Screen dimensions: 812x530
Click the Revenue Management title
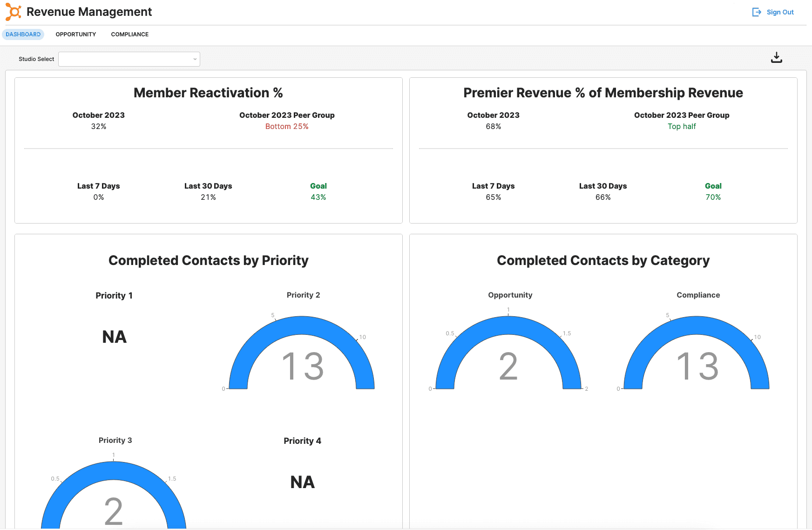tap(89, 12)
